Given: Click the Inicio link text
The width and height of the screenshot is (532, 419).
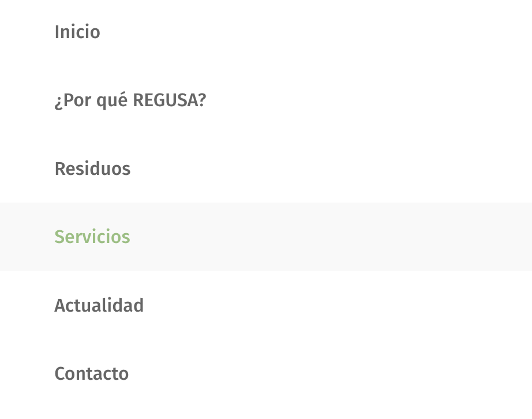Looking at the screenshot, I should click(77, 32).
